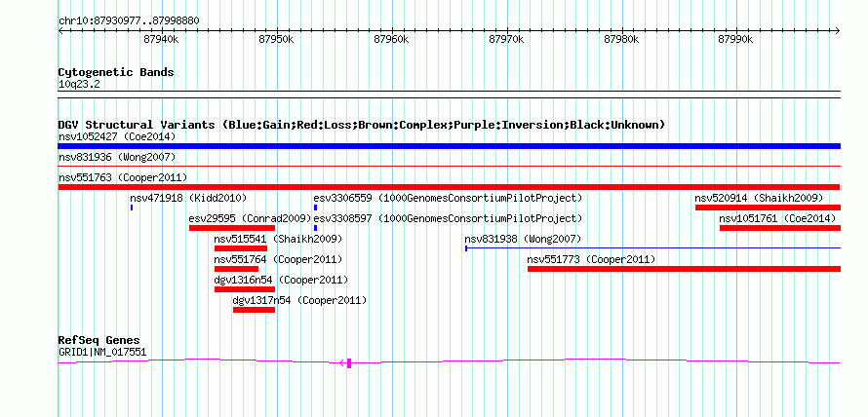This screenshot has width=868, height=417.
Task: Select the red esv29595 loss bar
Action: pyautogui.click(x=232, y=228)
